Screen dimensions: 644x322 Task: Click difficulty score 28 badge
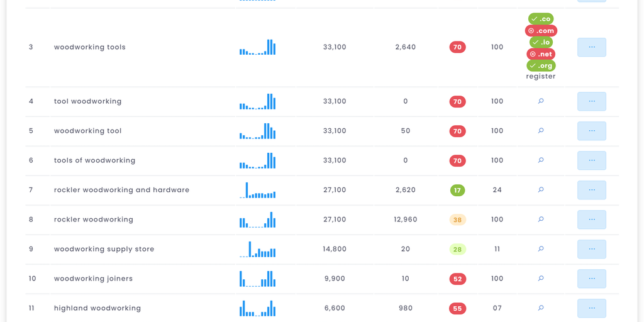tap(458, 249)
